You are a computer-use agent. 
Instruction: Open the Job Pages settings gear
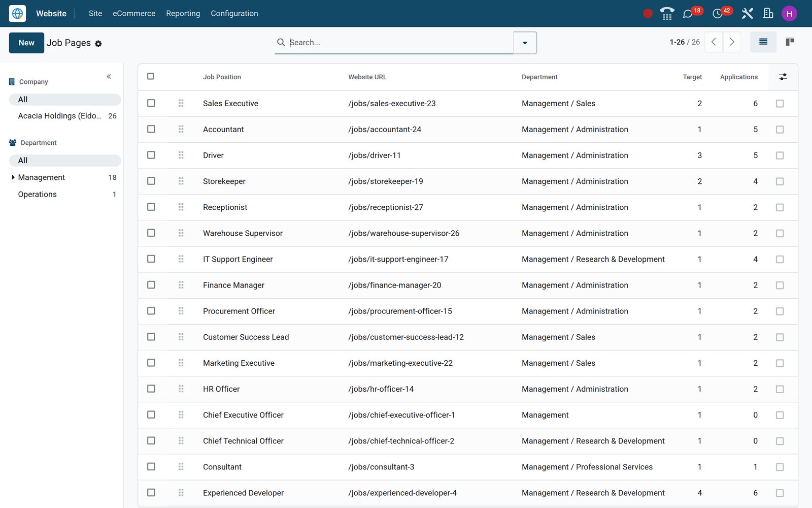98,44
